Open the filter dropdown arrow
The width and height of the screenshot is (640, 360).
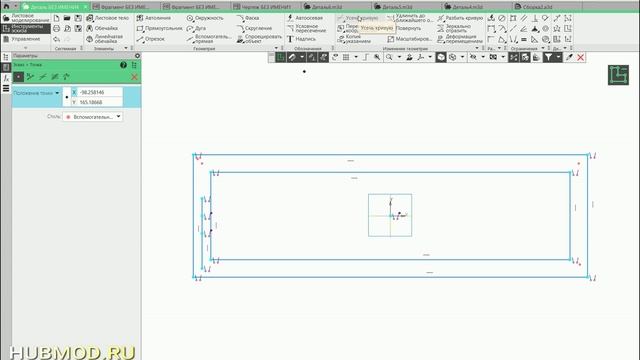pos(558,58)
